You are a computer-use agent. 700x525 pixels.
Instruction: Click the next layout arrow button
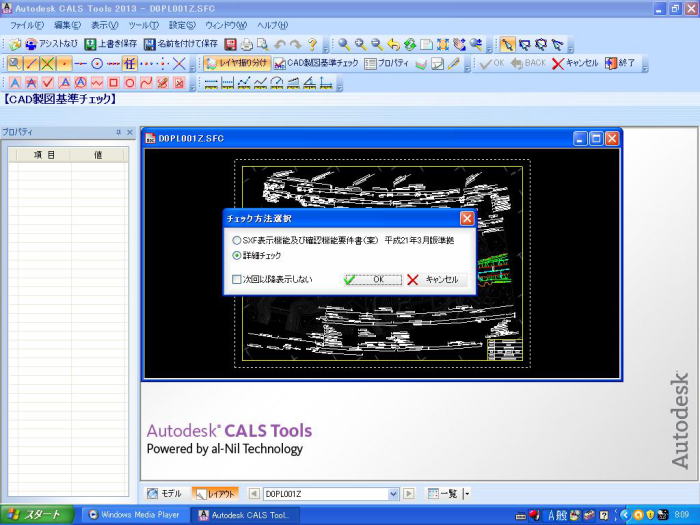click(408, 494)
